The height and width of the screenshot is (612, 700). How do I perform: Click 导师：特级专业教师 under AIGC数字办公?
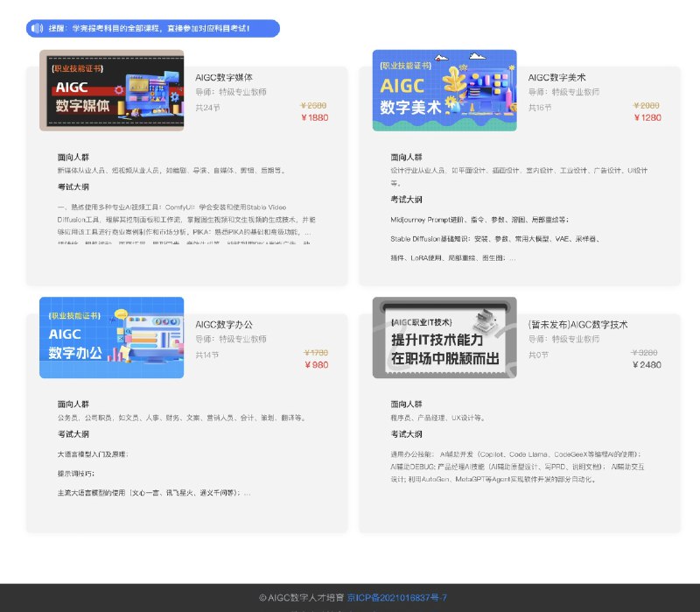[231, 339]
